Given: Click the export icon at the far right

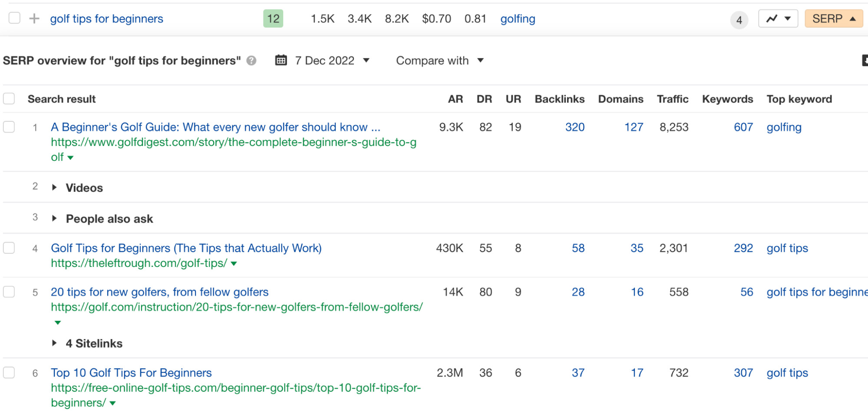Looking at the screenshot, I should (x=865, y=60).
